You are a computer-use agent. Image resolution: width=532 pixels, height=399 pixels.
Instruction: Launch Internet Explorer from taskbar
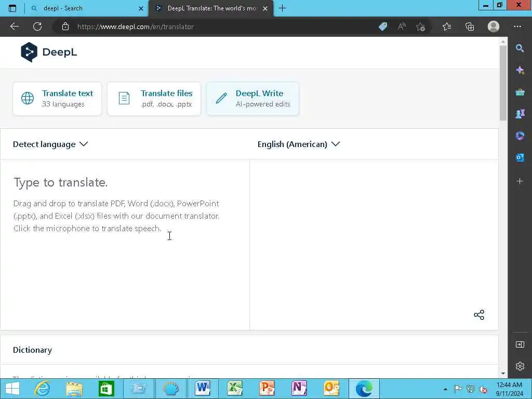[43, 389]
